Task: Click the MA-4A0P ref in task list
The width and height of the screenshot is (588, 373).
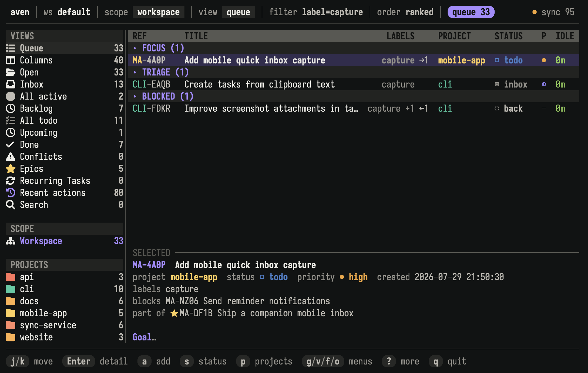Action: (149, 60)
